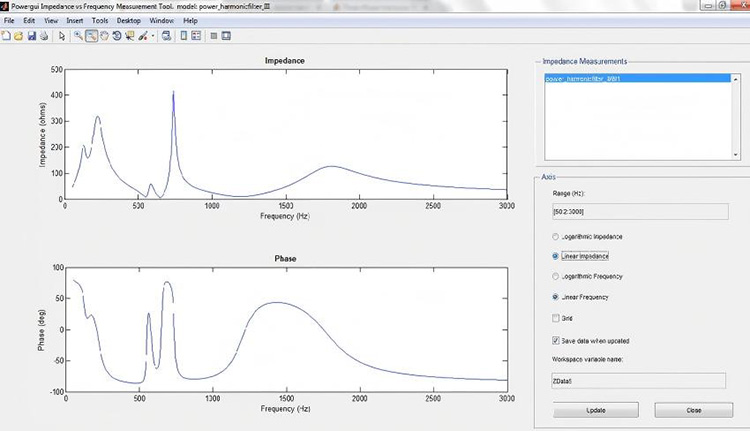The height and width of the screenshot is (431, 750).
Task: Enable the Grid checkbox
Action: [x=555, y=318]
